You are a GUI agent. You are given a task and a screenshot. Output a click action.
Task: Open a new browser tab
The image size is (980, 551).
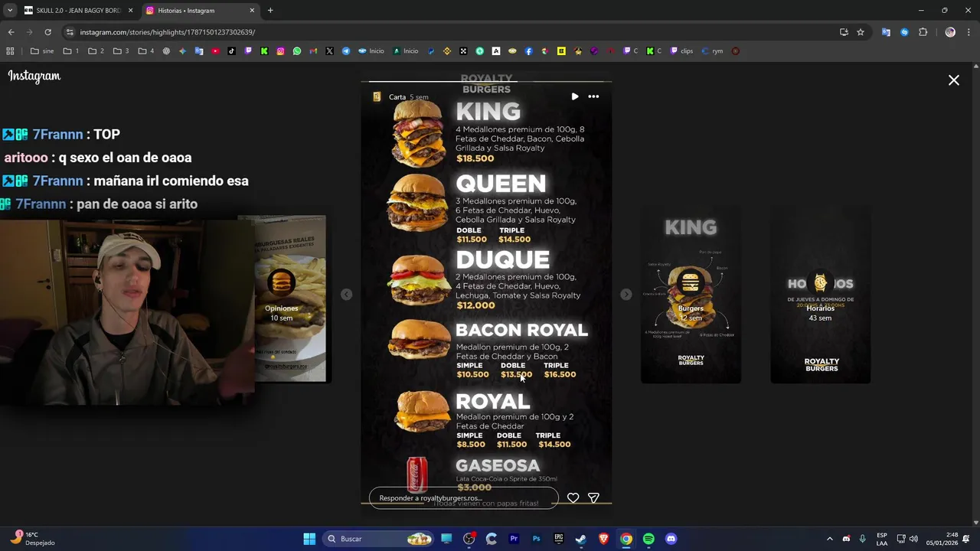click(x=270, y=11)
